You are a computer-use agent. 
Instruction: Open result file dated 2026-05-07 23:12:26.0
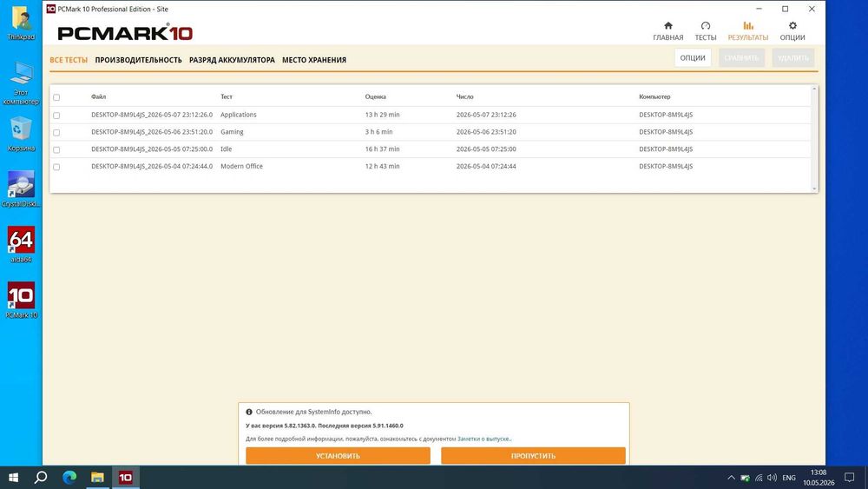coord(152,115)
